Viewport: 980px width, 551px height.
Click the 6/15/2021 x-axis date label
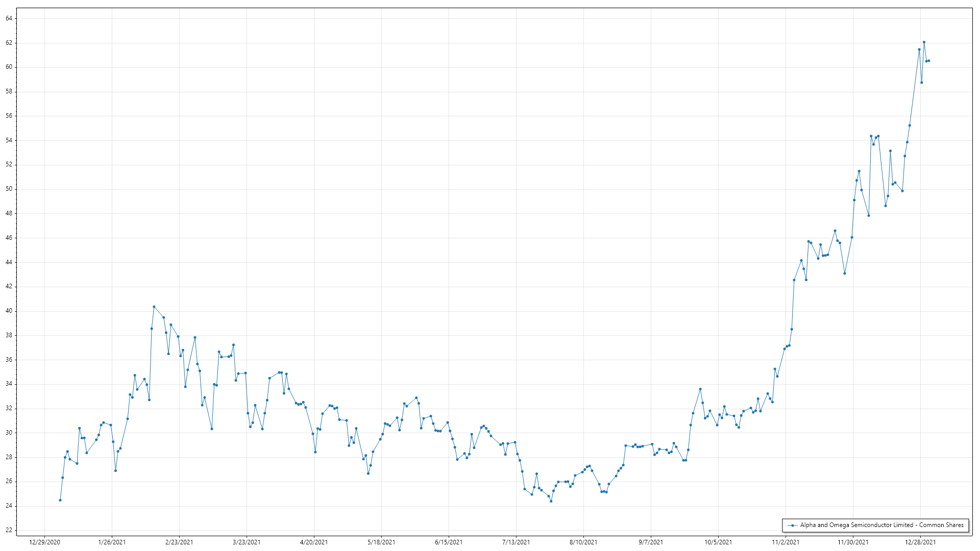(449, 542)
